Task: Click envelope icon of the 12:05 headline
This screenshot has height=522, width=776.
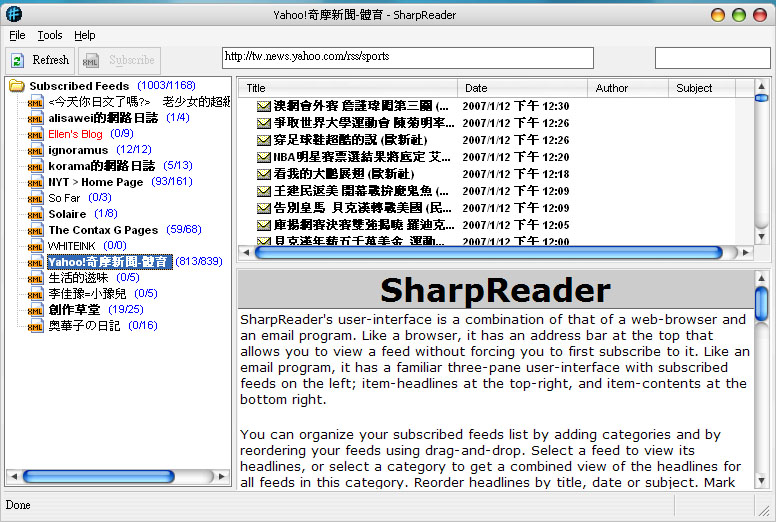Action: click(264, 226)
